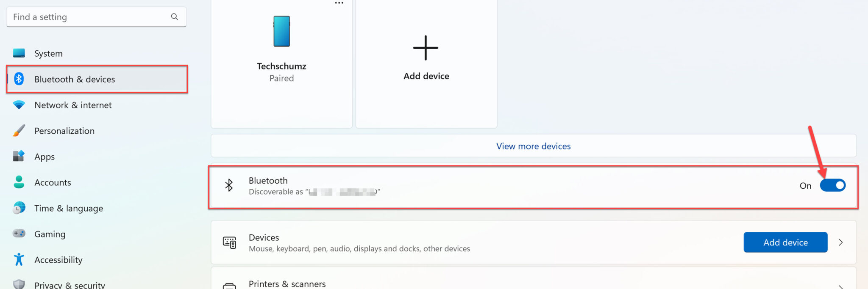
Task: Click View more devices link
Action: coord(533,146)
